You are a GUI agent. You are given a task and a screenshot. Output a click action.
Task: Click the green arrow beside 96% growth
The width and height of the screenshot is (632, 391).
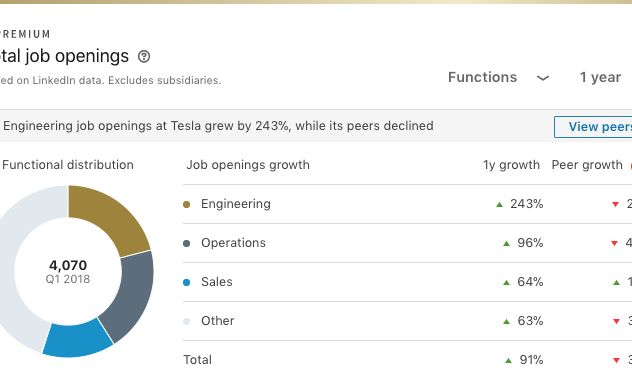tap(507, 243)
